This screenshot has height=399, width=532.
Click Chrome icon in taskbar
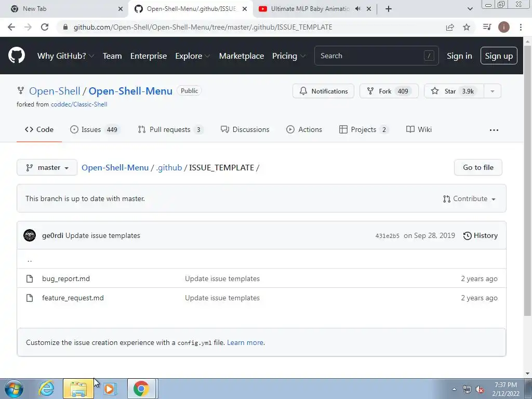(x=141, y=389)
